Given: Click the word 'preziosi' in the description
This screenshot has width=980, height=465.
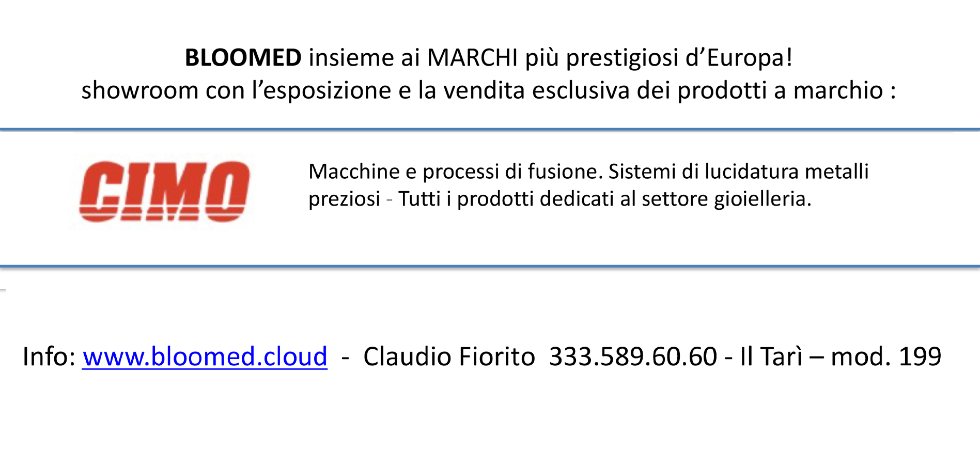Looking at the screenshot, I should 345,199.
